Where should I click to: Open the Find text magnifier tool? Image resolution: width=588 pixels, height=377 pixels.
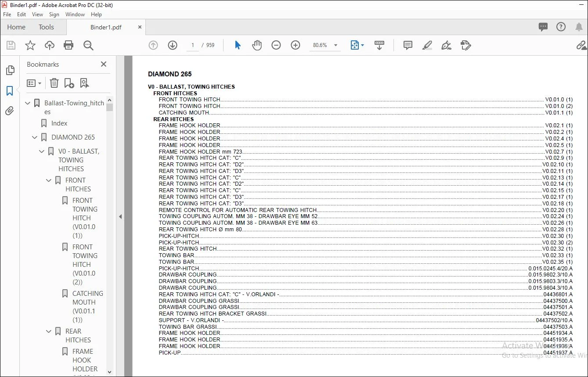88,45
